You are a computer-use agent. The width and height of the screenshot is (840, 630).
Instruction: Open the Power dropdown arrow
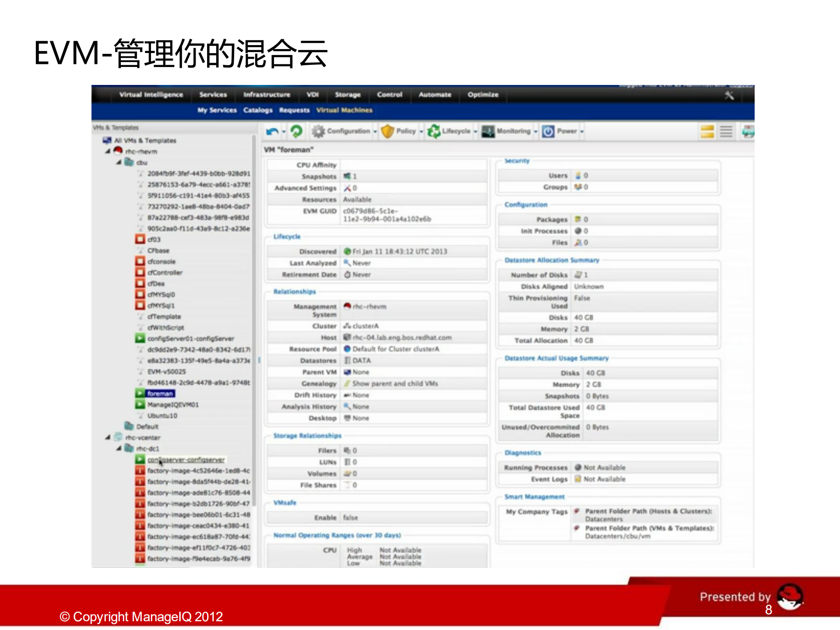[x=581, y=131]
